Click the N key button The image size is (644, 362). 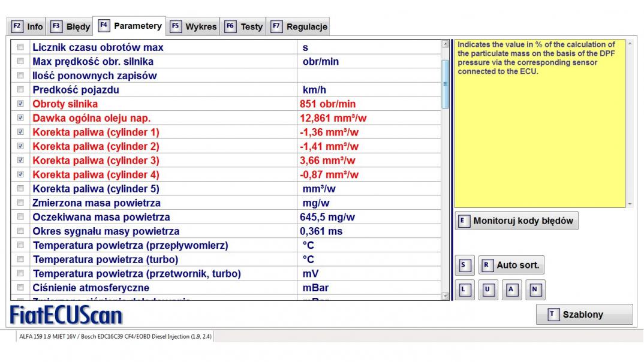[x=535, y=290]
